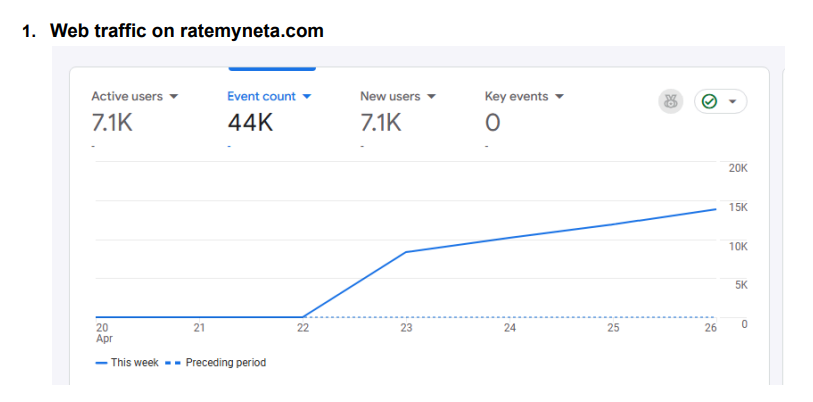Open dropdown arrow beside green checkmark
This screenshot has width=813, height=402.
tap(732, 102)
